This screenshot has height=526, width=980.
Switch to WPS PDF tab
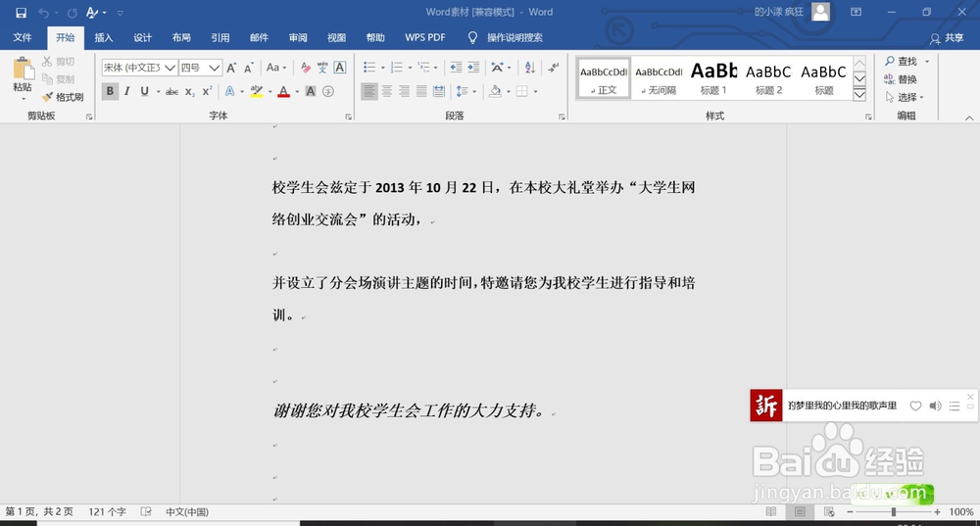coord(425,37)
